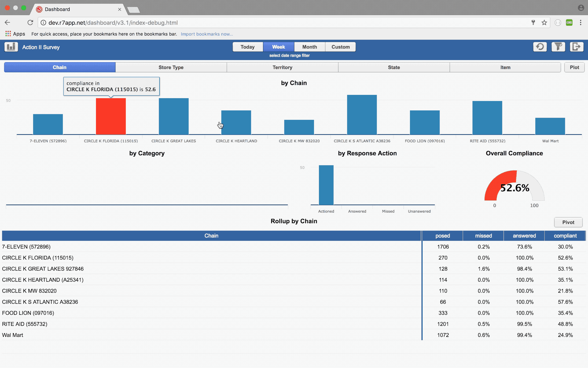Switch to the State tab
Screen dimensions: 588x368
(394, 67)
